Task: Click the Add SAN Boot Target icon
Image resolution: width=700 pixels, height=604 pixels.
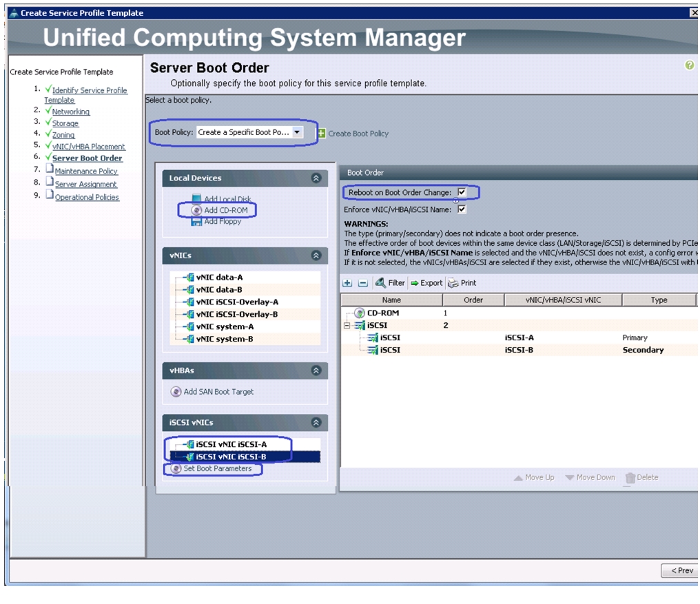Action: click(176, 391)
